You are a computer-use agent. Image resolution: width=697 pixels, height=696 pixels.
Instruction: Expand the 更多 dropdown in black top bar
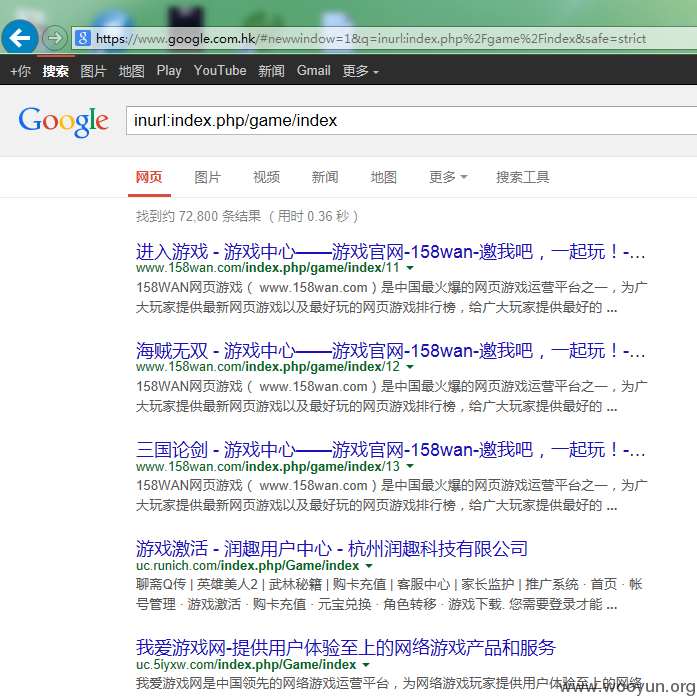point(361,71)
